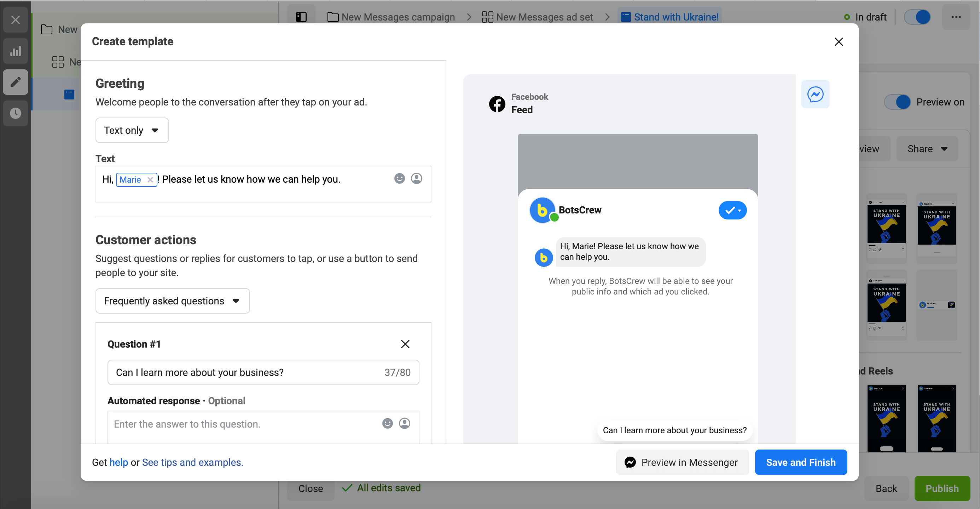Select the pencil edit sidebar icon
This screenshot has height=509, width=980.
(x=15, y=82)
